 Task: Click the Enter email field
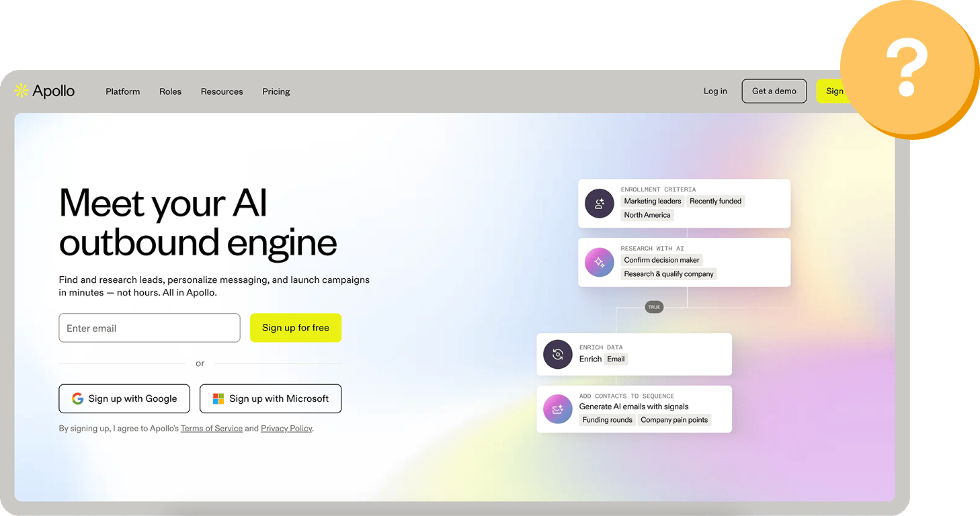coord(149,328)
